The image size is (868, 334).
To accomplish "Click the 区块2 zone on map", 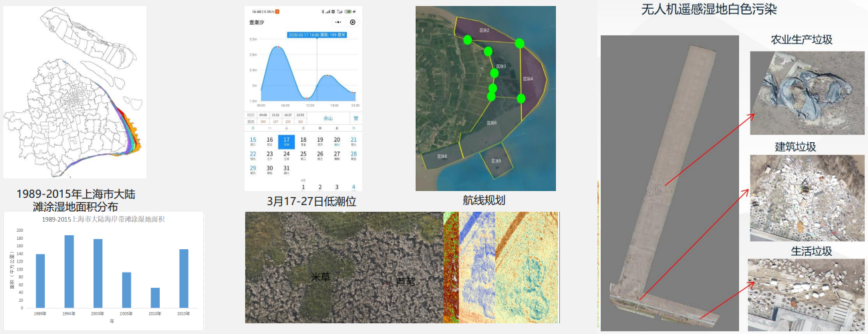I will coord(484,31).
